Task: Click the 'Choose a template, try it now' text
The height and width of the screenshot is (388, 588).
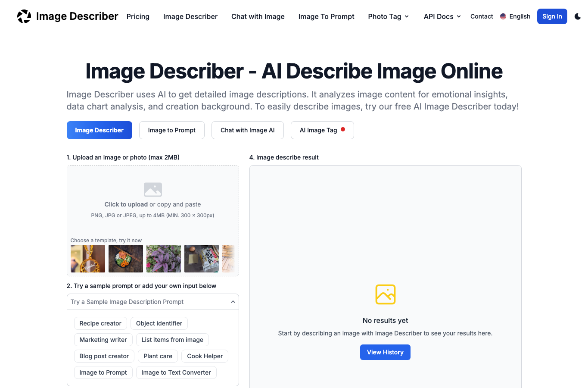Action: tap(106, 241)
